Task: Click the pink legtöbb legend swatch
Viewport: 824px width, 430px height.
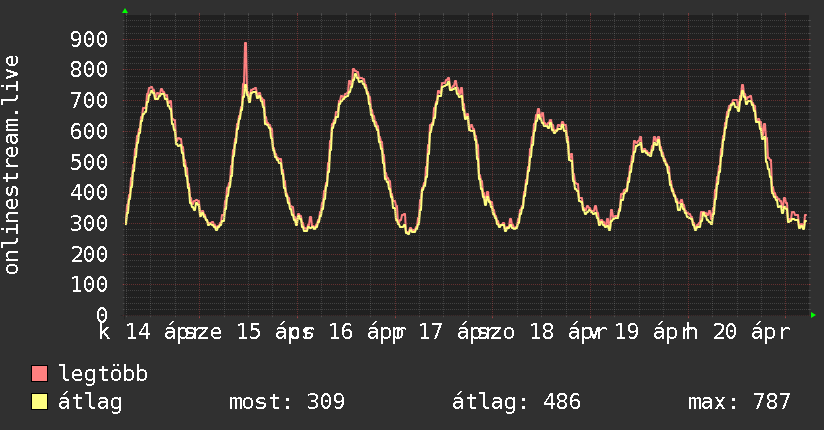Action: [x=39, y=373]
